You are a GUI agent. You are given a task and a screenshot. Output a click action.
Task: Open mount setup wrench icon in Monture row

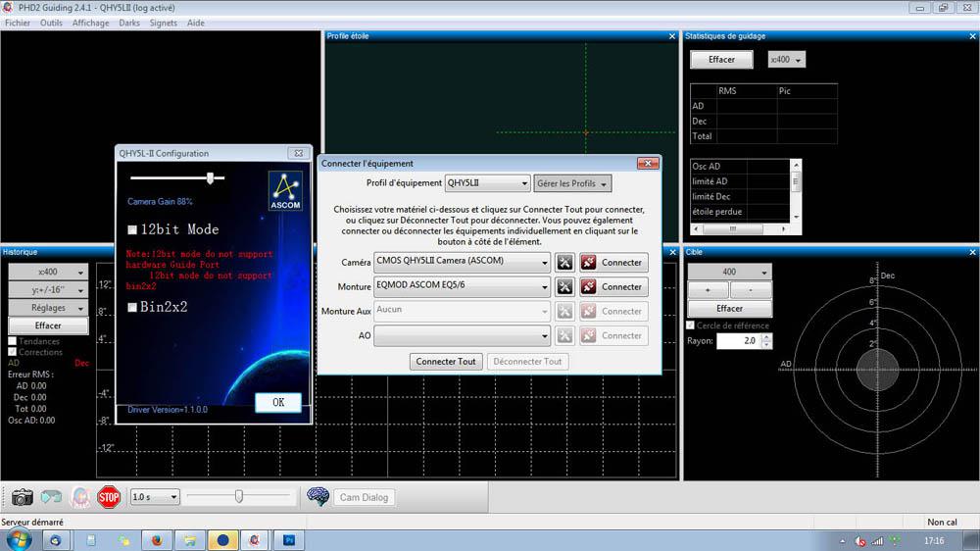coord(564,287)
